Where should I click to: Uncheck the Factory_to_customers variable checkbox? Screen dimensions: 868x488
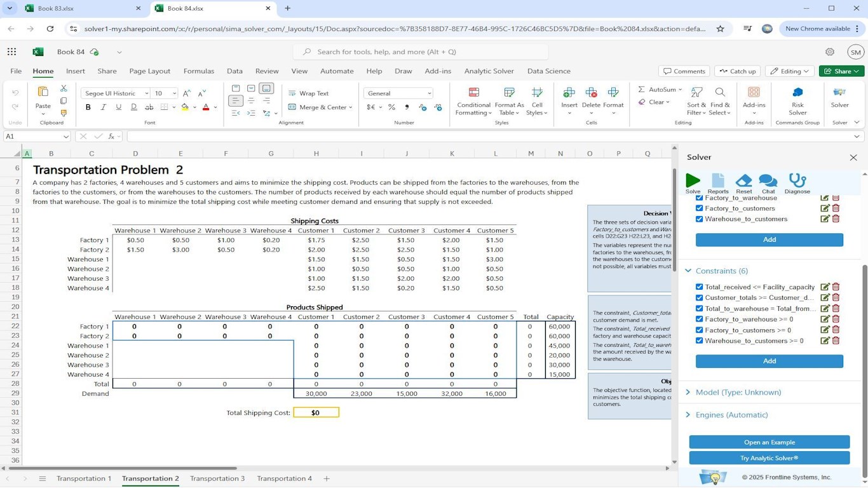[x=700, y=208]
